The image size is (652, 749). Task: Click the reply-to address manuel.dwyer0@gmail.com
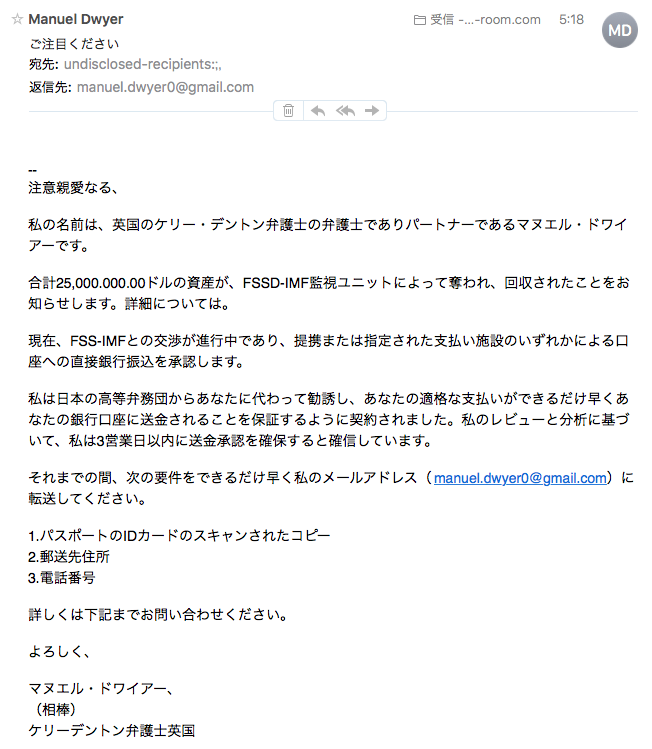(x=165, y=87)
